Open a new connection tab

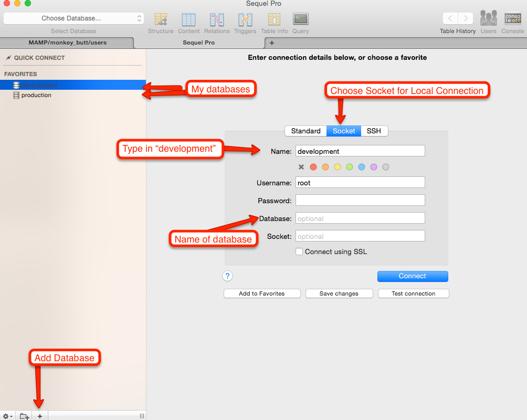tap(271, 43)
